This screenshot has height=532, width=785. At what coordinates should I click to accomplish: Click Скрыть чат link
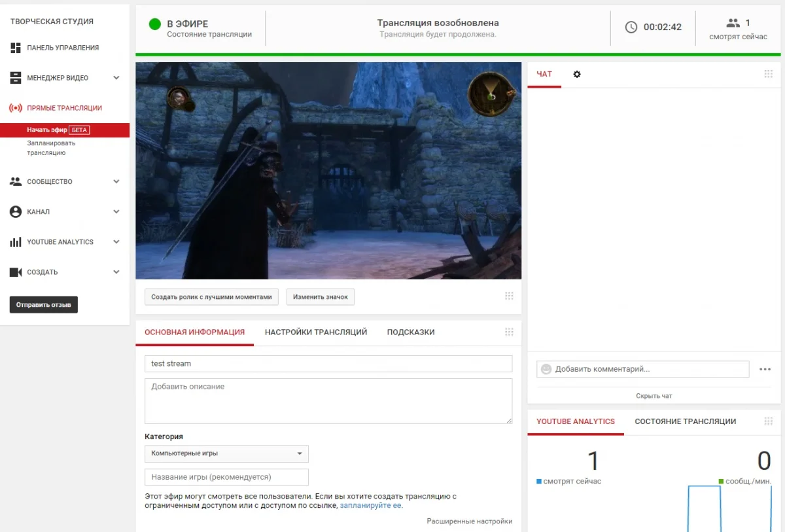pyautogui.click(x=654, y=396)
